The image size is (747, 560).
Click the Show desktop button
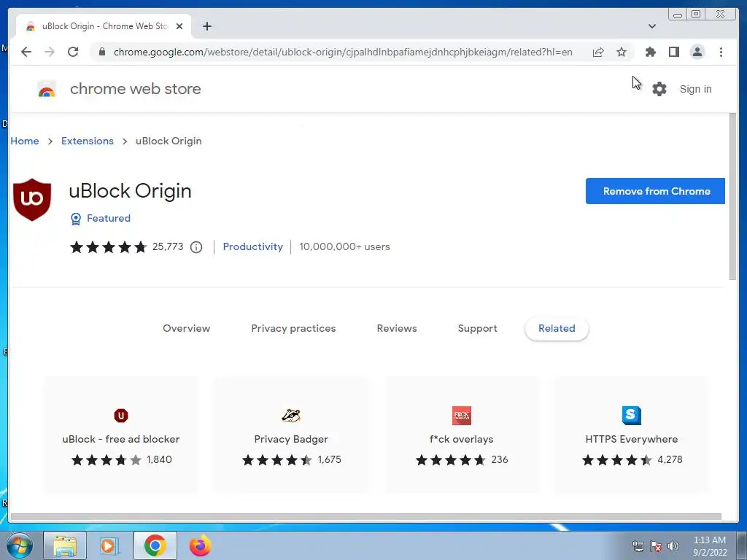click(x=742, y=545)
